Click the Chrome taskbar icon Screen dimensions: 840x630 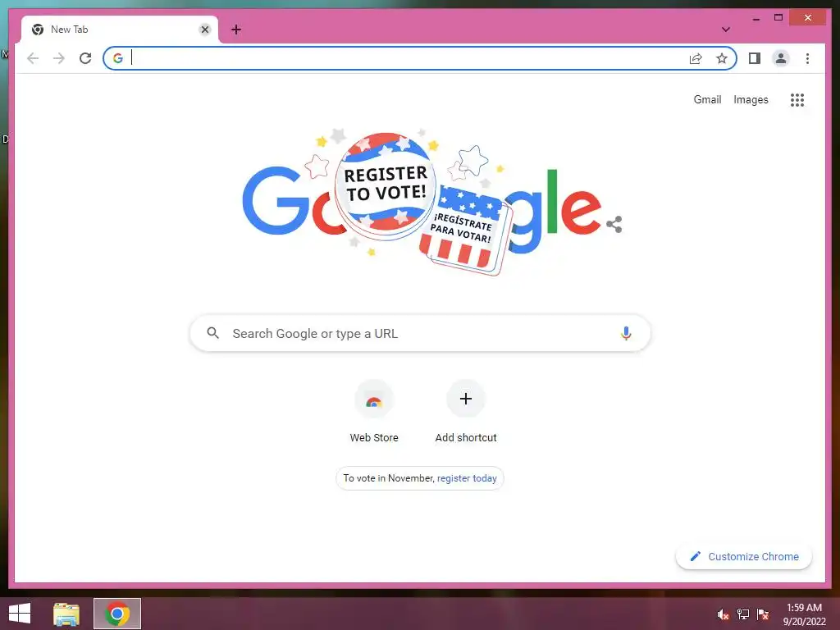pos(117,614)
